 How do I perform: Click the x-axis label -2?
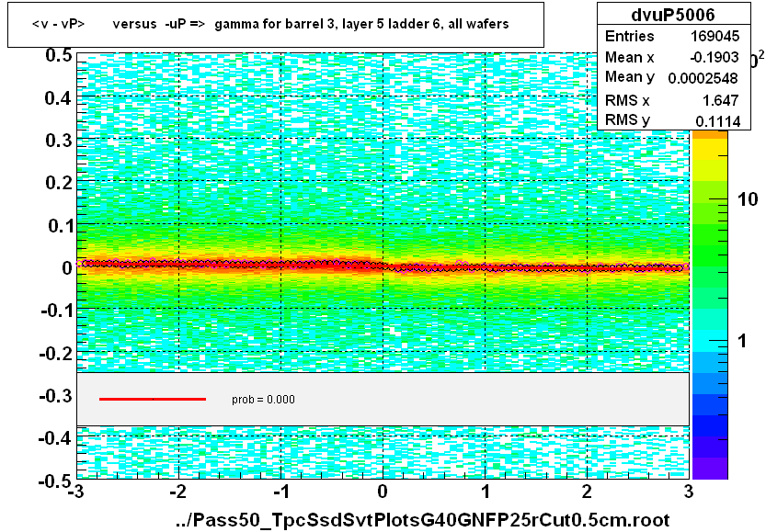coord(178,492)
